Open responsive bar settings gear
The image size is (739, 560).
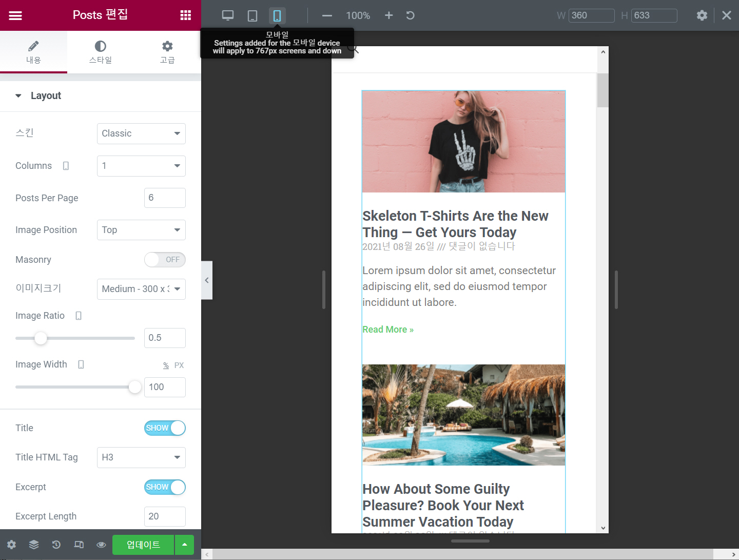click(x=702, y=15)
